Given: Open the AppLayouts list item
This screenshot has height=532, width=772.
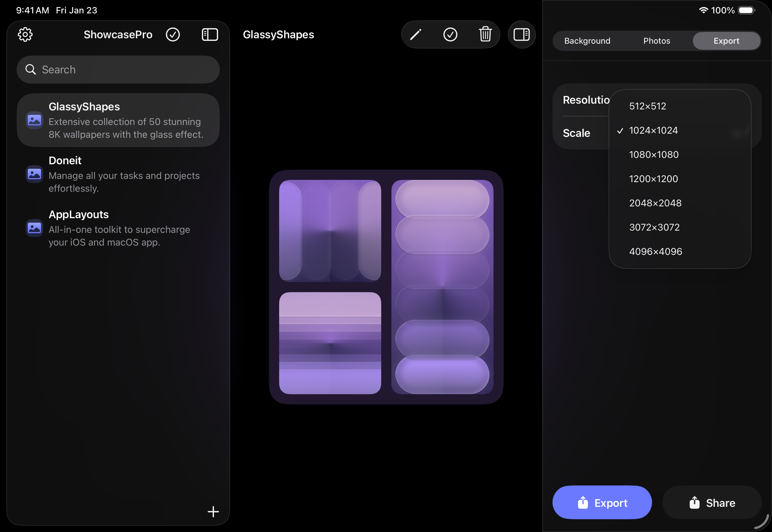Looking at the screenshot, I should (x=118, y=228).
